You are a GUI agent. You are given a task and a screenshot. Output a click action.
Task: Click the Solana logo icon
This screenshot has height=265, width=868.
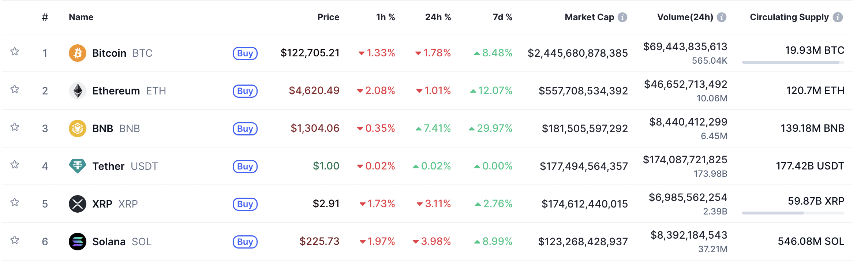point(78,241)
